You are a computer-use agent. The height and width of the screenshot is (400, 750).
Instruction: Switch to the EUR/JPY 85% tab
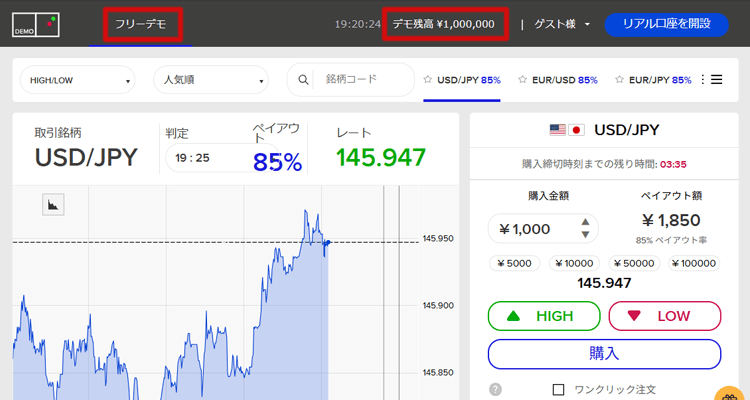coord(653,80)
